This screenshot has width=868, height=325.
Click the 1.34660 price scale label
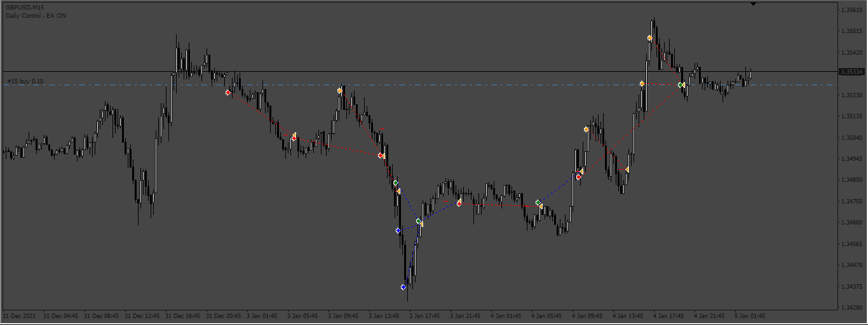[852, 223]
